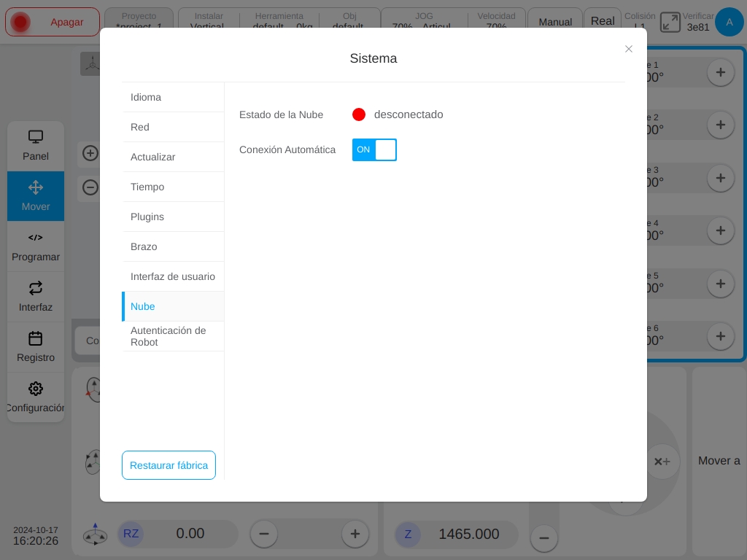Click the Manual mode button

click(555, 22)
